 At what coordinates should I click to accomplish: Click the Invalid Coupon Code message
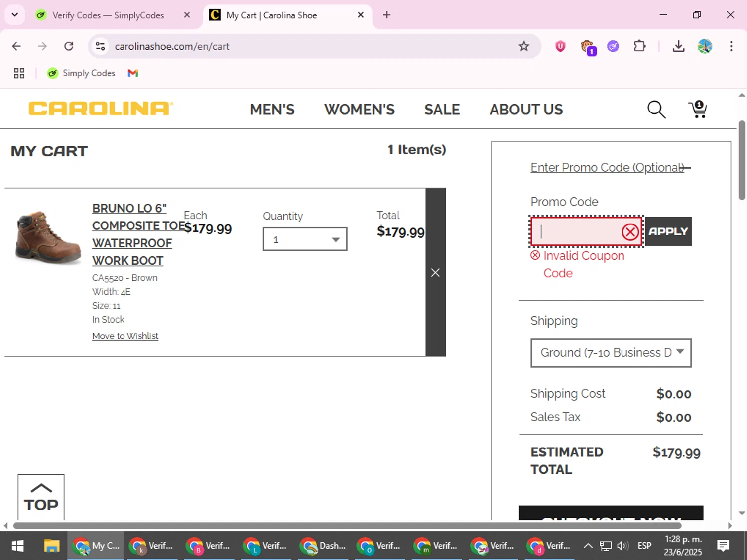[578, 264]
